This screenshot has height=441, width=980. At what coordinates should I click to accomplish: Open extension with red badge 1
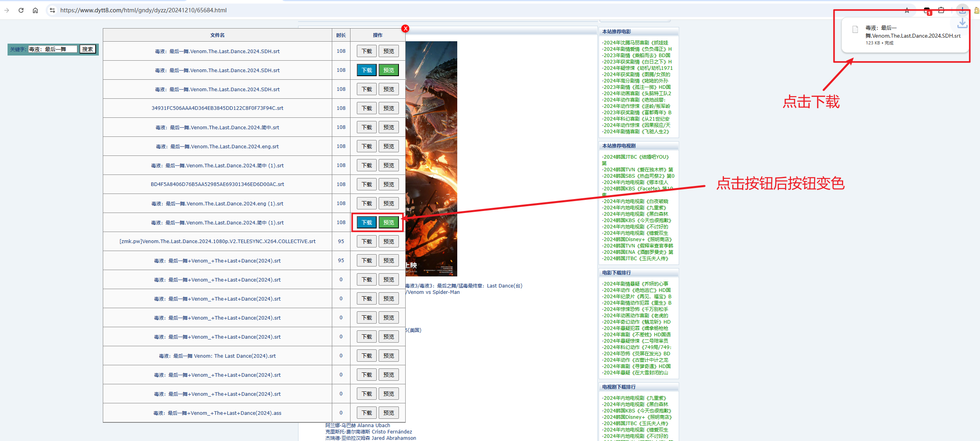(x=927, y=11)
